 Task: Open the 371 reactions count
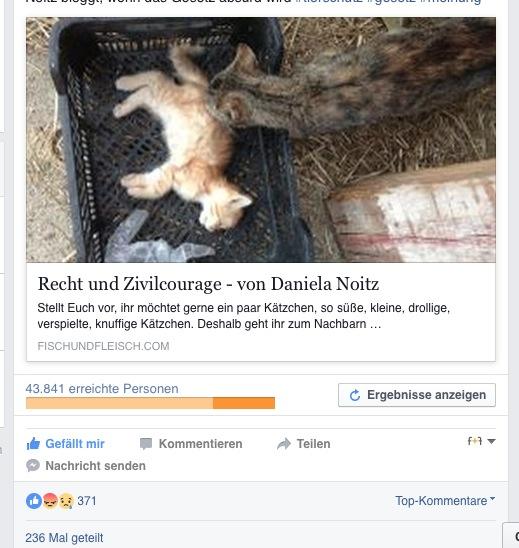click(x=87, y=501)
